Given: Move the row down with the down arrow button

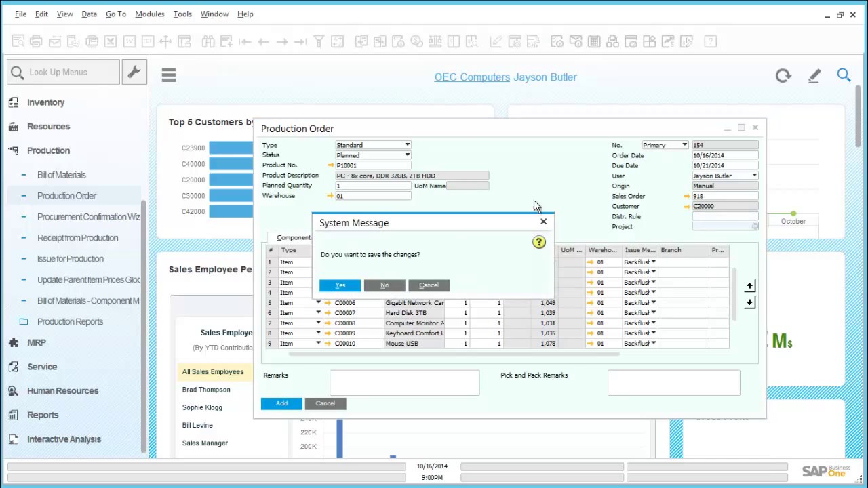Looking at the screenshot, I should pyautogui.click(x=749, y=302).
